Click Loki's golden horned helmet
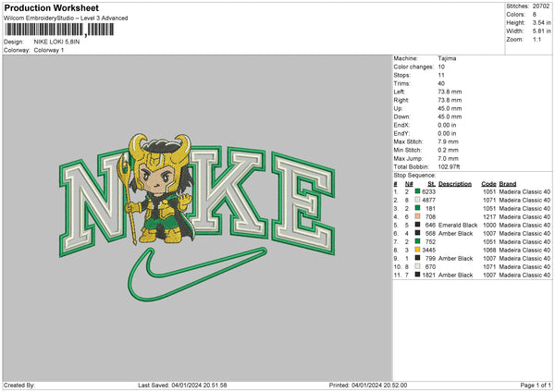Image resolution: width=555 pixels, height=392 pixels. 160,153
